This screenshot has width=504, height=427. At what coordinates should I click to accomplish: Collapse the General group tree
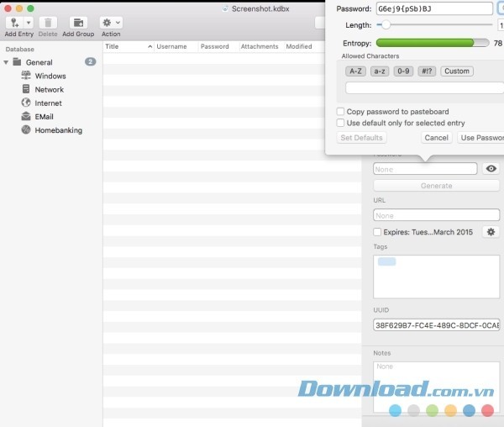[7, 62]
